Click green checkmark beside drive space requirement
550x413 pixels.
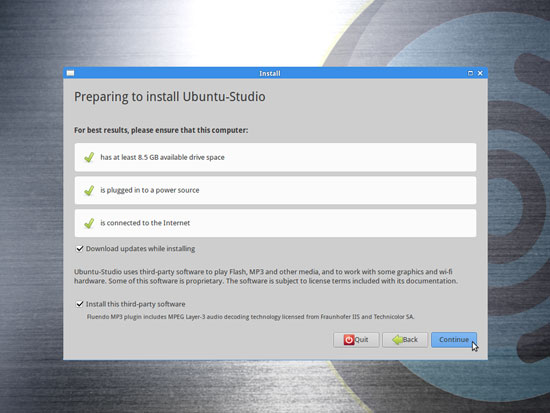point(89,157)
